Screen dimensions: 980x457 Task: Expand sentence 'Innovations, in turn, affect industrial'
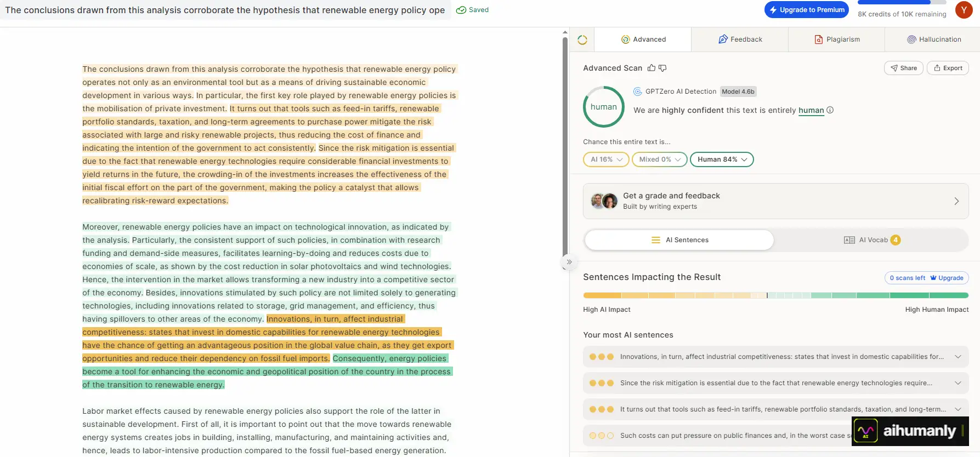pyautogui.click(x=776, y=357)
